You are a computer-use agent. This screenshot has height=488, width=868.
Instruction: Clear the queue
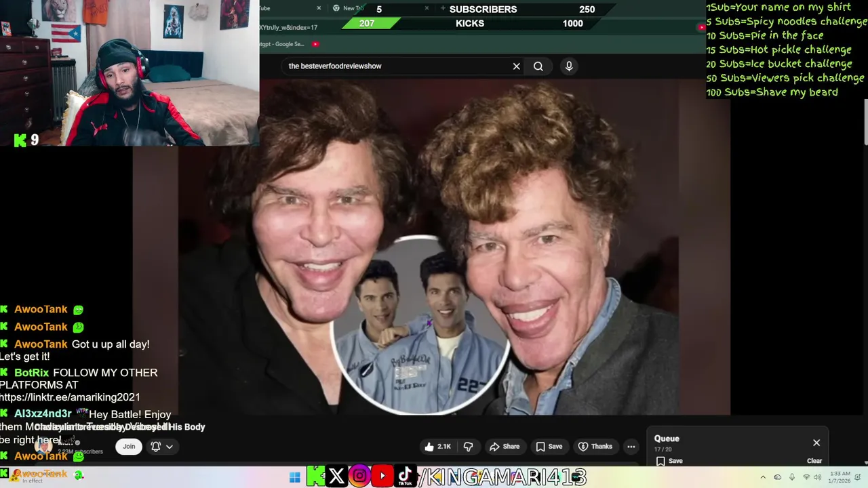(814, 461)
